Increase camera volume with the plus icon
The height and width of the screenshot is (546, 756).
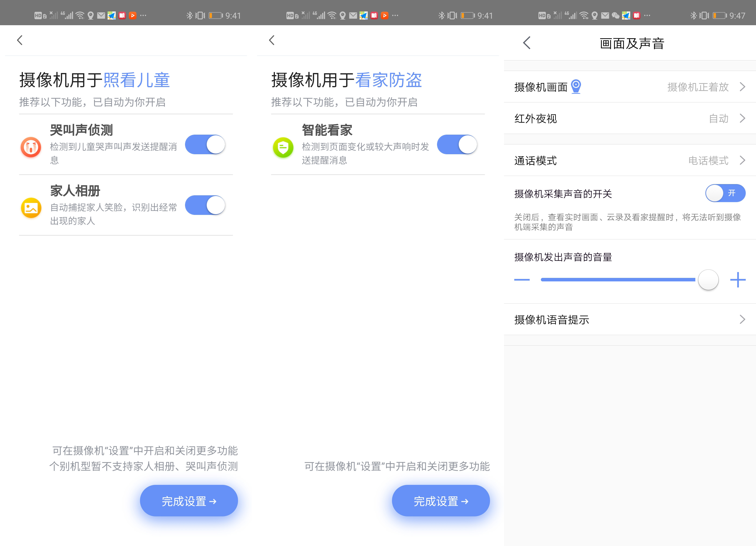(738, 280)
